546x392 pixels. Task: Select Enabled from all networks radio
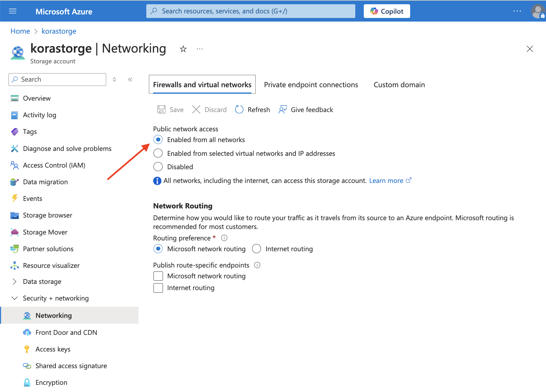coord(158,140)
